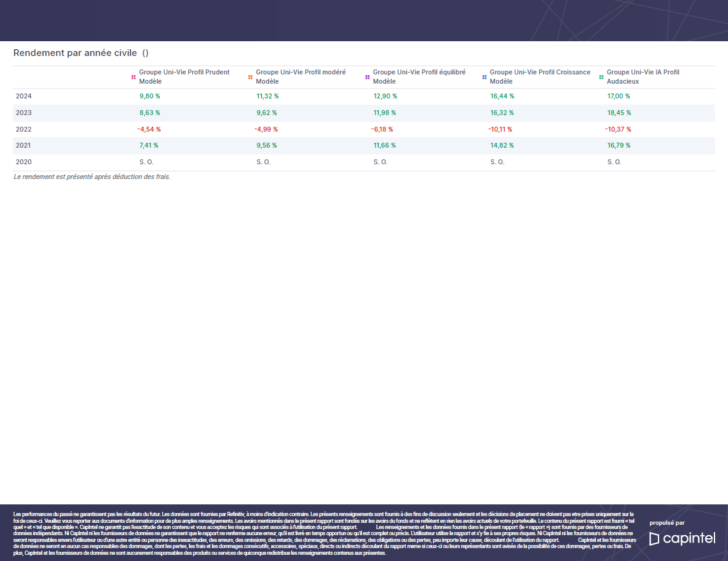Click the 14,82 % value
This screenshot has height=561, width=728.
click(502, 145)
